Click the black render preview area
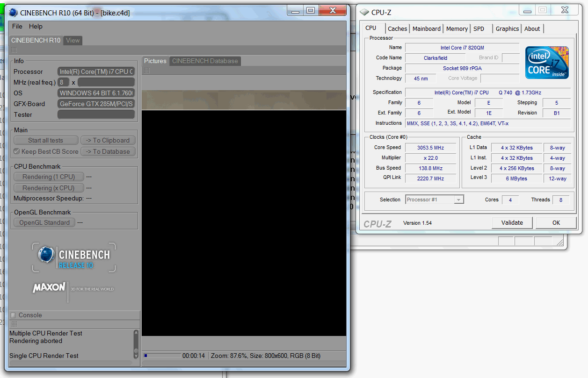Screen dimensions: 588x378 pos(244,223)
